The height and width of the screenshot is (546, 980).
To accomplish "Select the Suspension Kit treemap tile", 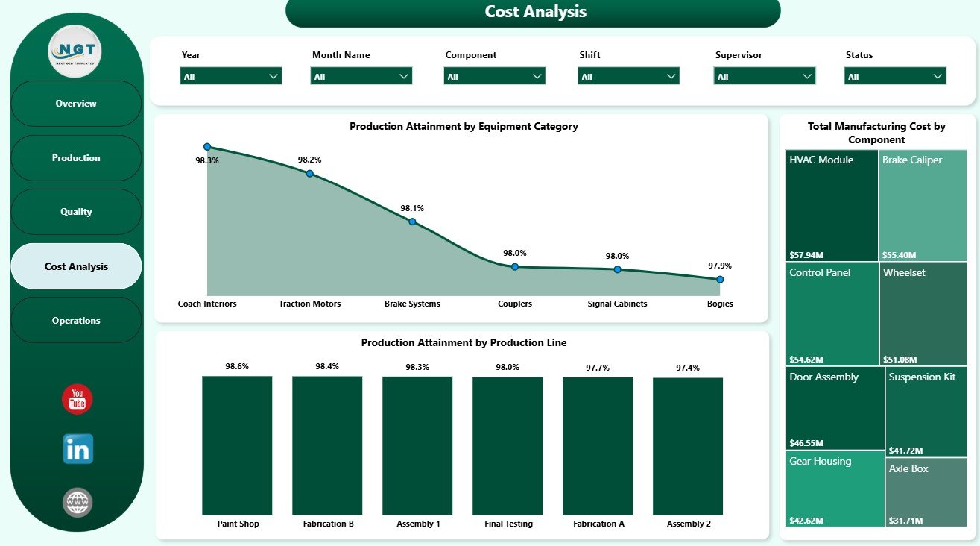I will 926,412.
